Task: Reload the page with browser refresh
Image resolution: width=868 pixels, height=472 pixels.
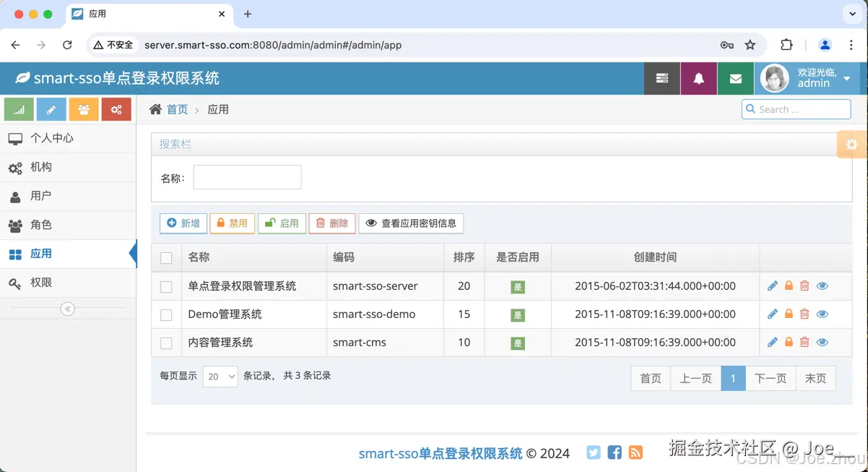Action: [67, 45]
